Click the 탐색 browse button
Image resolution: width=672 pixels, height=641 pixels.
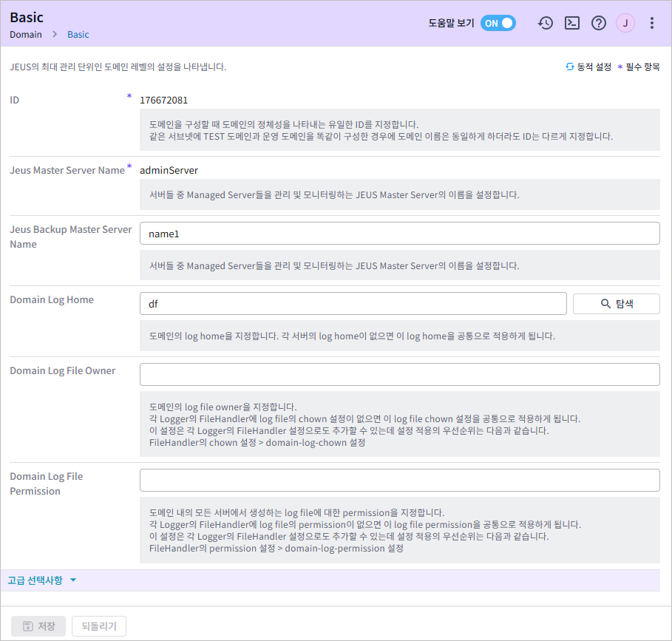[x=616, y=304]
